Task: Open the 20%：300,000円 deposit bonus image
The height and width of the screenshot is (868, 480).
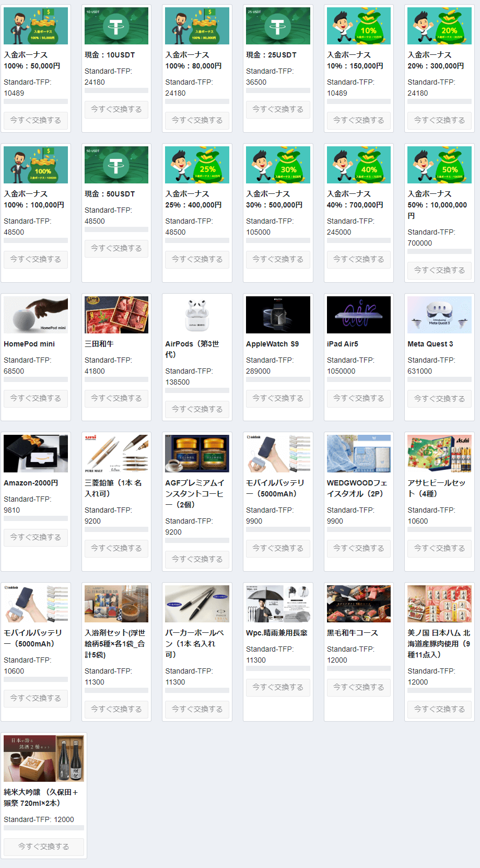Action: (x=439, y=26)
